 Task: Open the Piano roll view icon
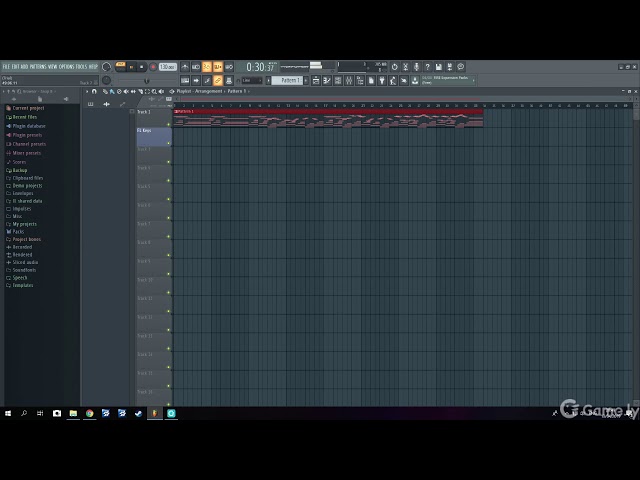tap(327, 80)
